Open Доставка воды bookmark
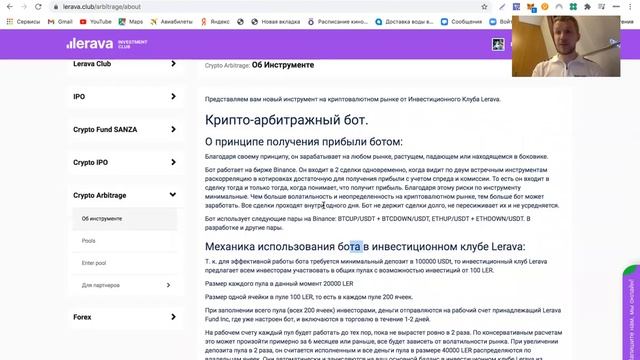 tap(404, 22)
